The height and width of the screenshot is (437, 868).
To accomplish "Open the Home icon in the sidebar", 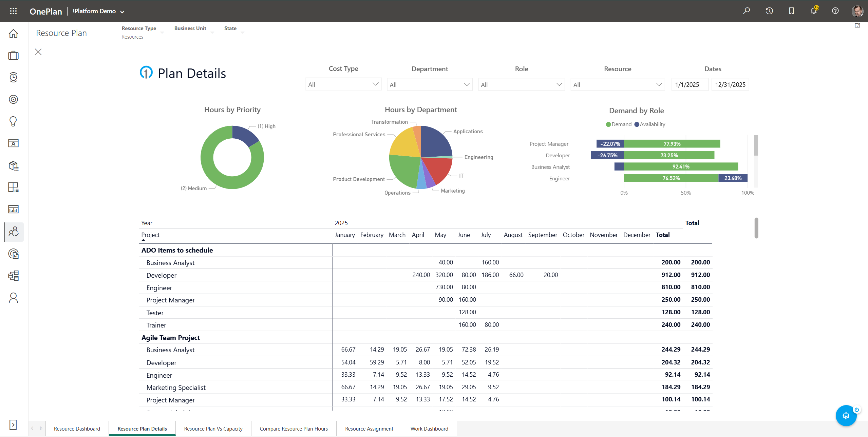I will (13, 33).
